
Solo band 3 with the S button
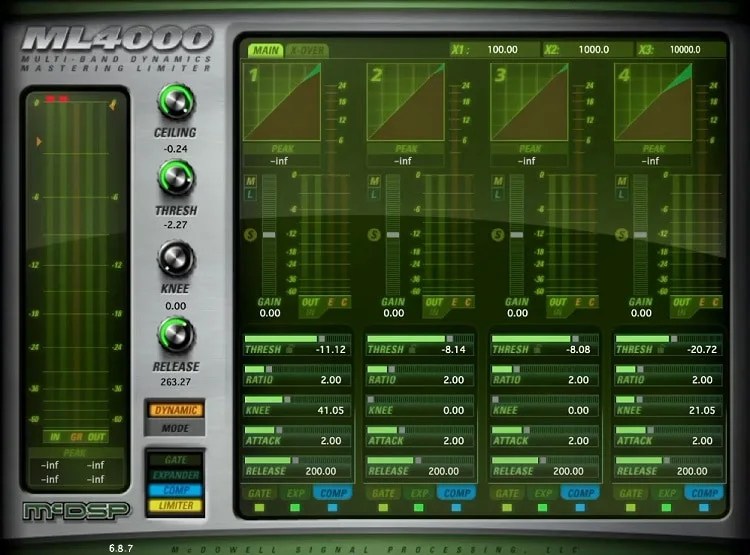coord(498,235)
